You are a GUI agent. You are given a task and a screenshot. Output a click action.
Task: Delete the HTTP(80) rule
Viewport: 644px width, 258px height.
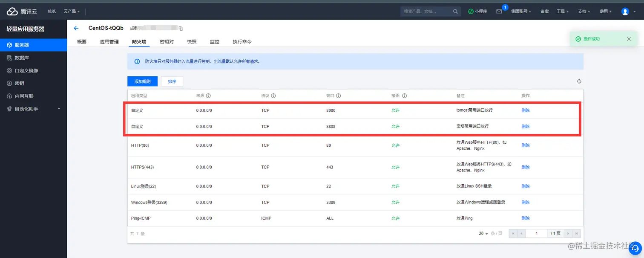526,145
